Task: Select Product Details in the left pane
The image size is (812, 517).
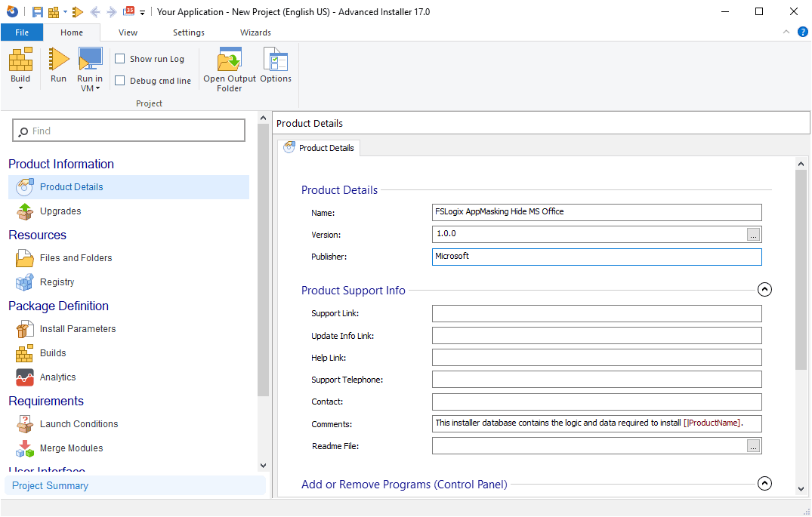Action: coord(128,187)
